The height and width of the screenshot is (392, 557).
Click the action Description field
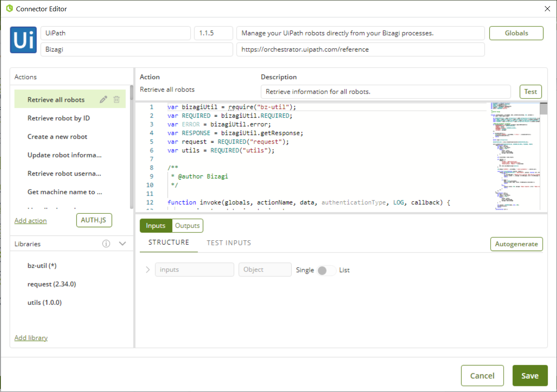386,91
